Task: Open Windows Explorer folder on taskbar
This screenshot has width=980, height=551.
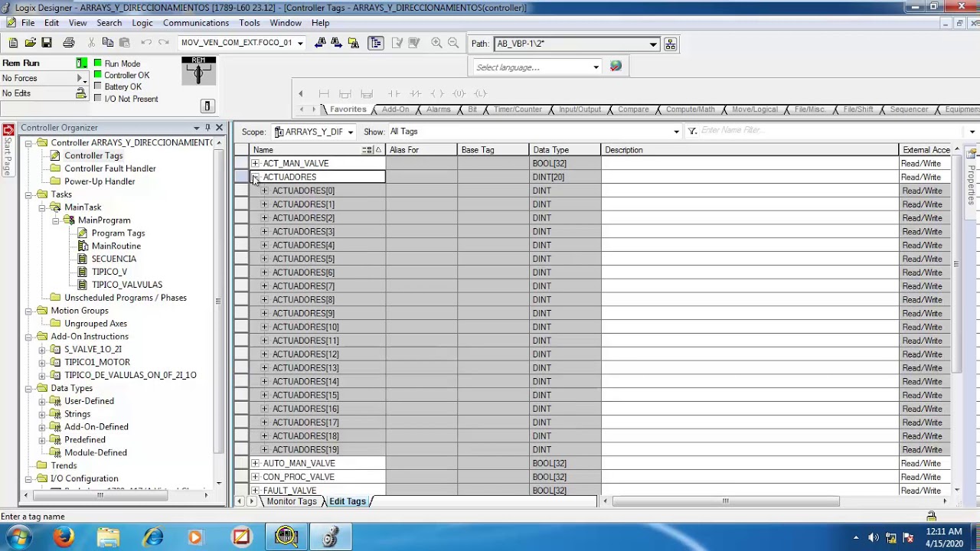Action: pos(109,537)
